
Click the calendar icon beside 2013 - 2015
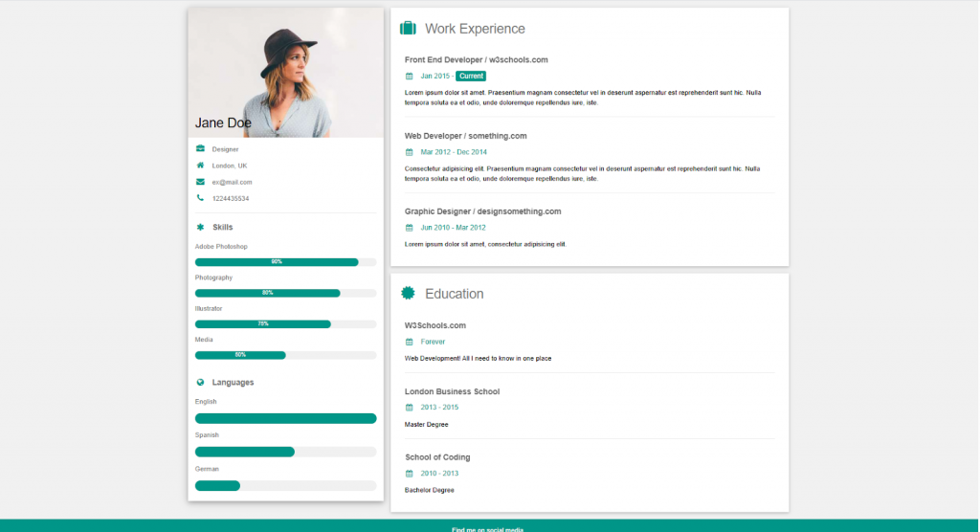pos(410,408)
